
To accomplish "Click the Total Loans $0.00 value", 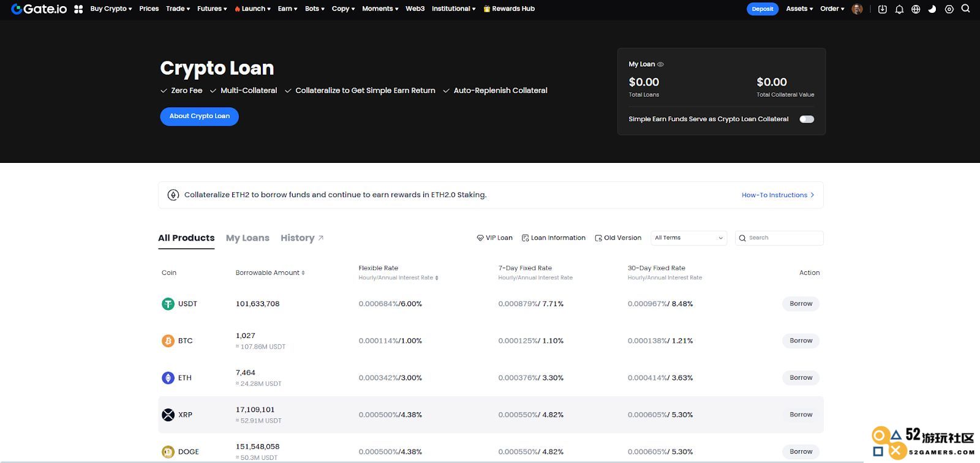I will [644, 82].
